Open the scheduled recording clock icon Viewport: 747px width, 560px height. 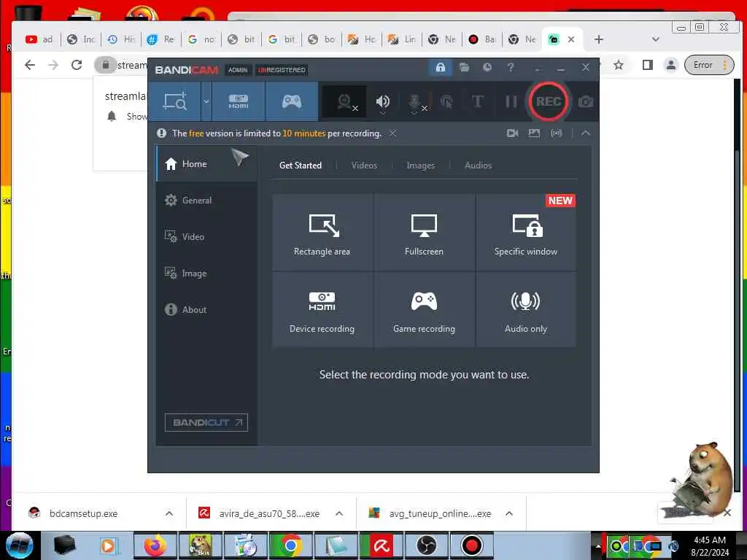point(487,67)
